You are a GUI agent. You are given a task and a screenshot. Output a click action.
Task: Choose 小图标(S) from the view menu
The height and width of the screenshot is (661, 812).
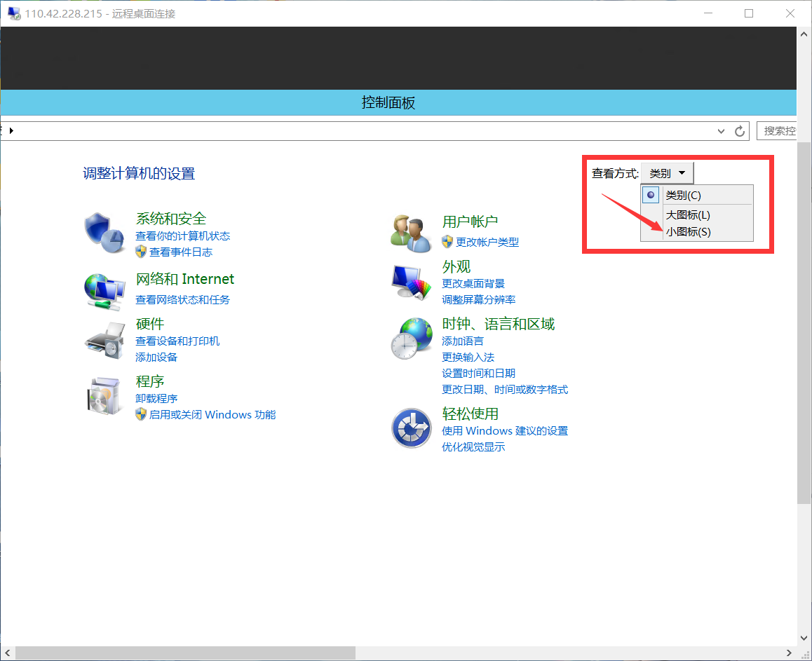(688, 232)
